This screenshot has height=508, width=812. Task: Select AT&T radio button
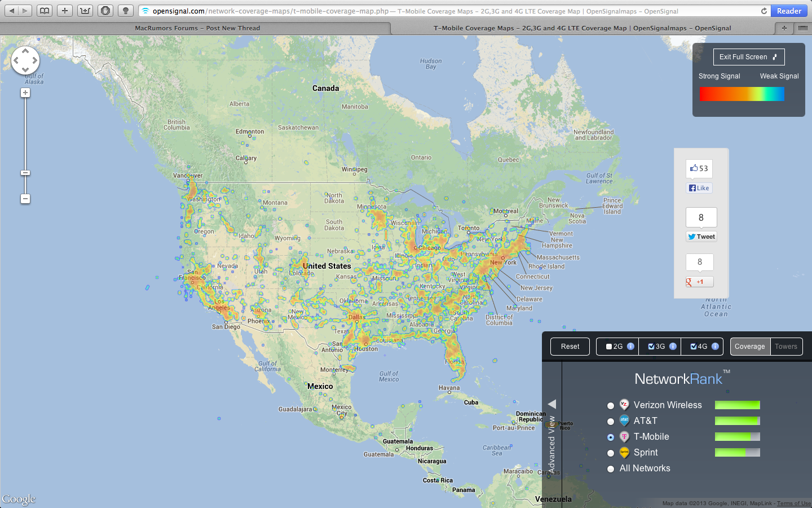tap(611, 422)
